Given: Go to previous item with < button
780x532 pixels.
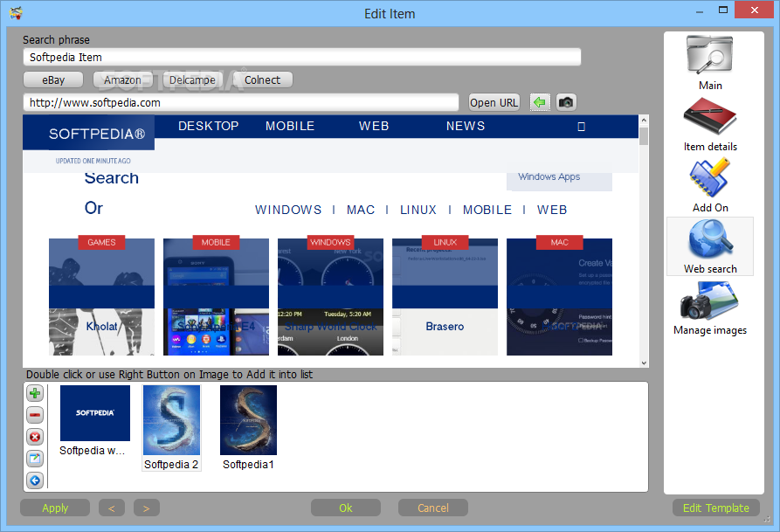Looking at the screenshot, I should [112, 508].
